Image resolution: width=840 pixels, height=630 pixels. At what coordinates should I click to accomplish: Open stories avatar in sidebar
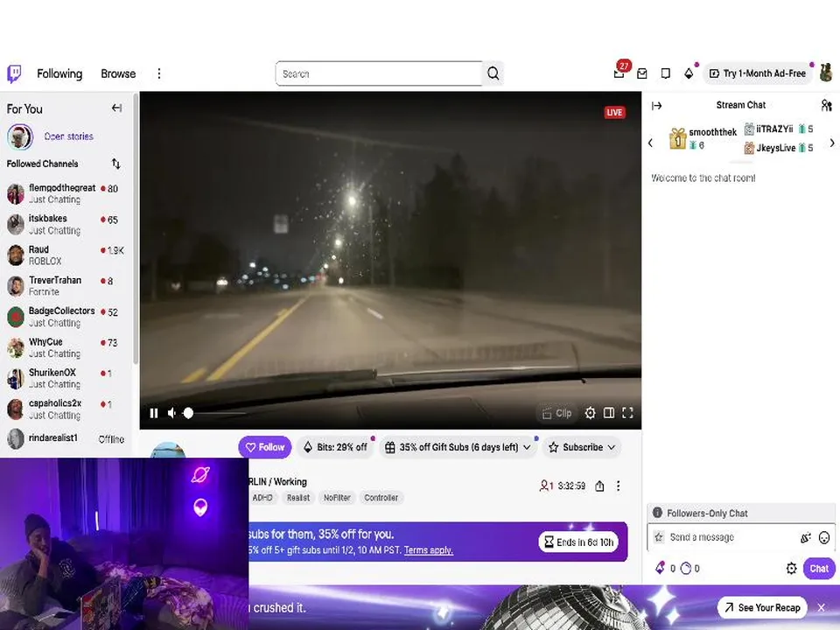pos(20,136)
